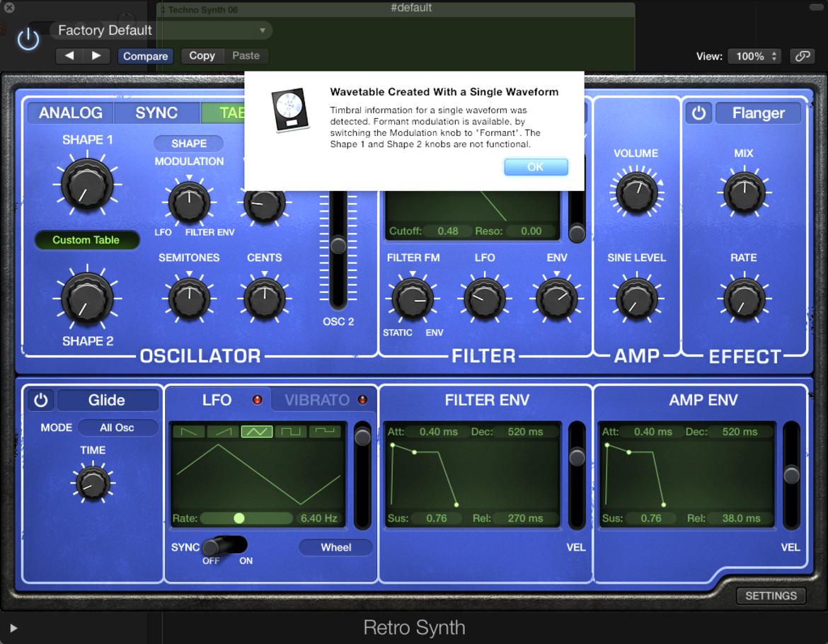This screenshot has width=828, height=644.
Task: Click the SHAPE 1 knob
Action: click(x=87, y=185)
